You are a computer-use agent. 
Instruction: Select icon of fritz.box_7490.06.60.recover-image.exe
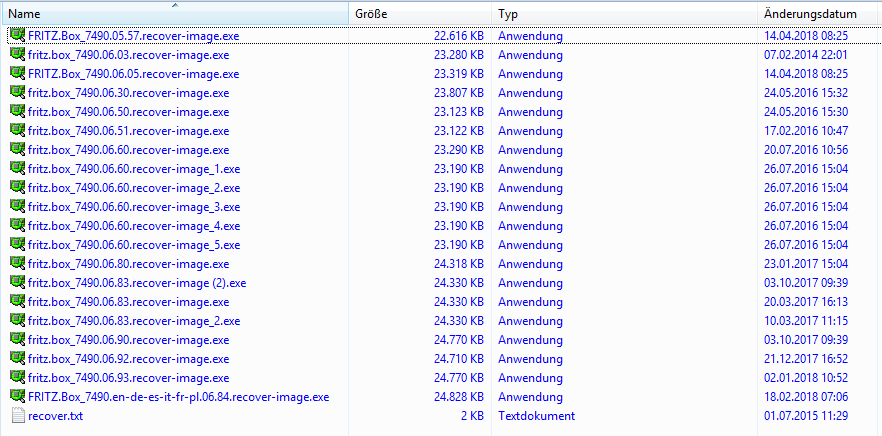(x=18, y=150)
